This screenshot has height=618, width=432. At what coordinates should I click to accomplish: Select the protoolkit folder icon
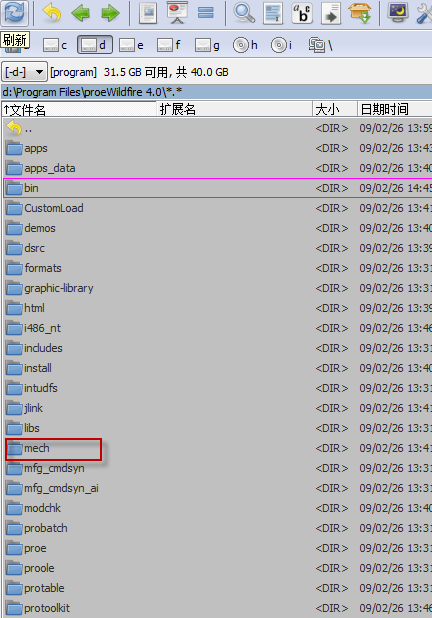(x=14, y=609)
